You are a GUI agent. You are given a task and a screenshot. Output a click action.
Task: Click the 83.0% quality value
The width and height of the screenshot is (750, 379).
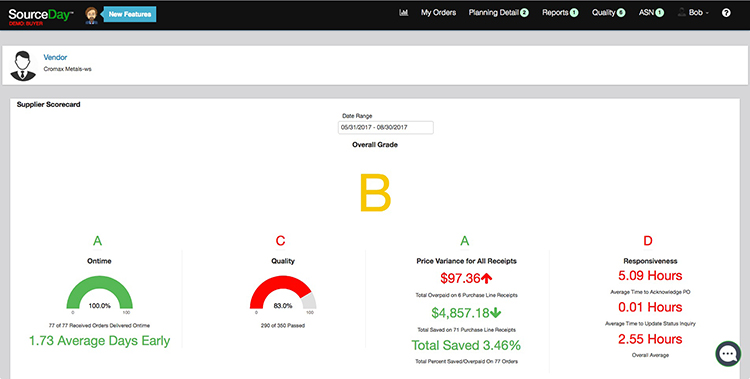click(283, 305)
